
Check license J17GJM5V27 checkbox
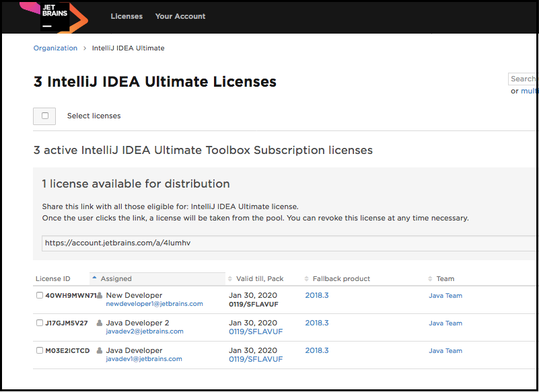tap(40, 323)
